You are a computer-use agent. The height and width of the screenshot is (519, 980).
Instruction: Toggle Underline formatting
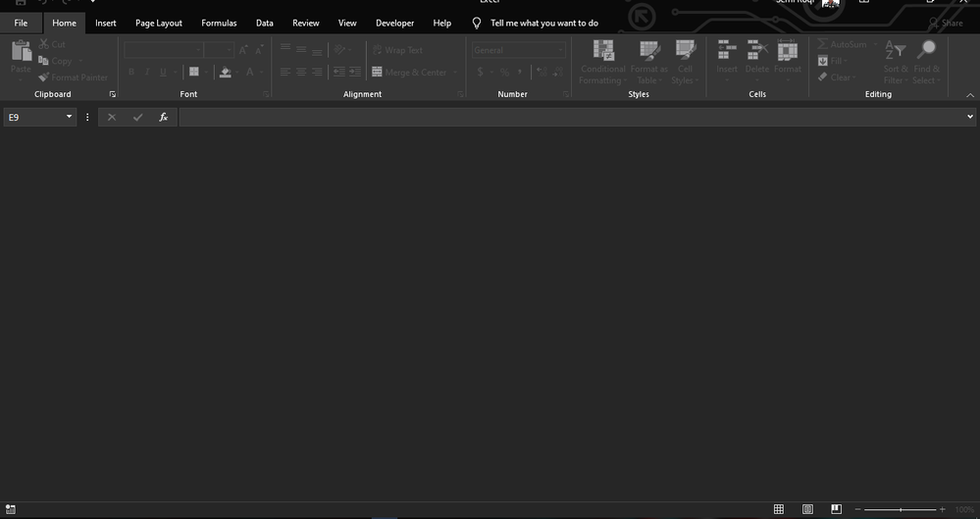coord(163,72)
